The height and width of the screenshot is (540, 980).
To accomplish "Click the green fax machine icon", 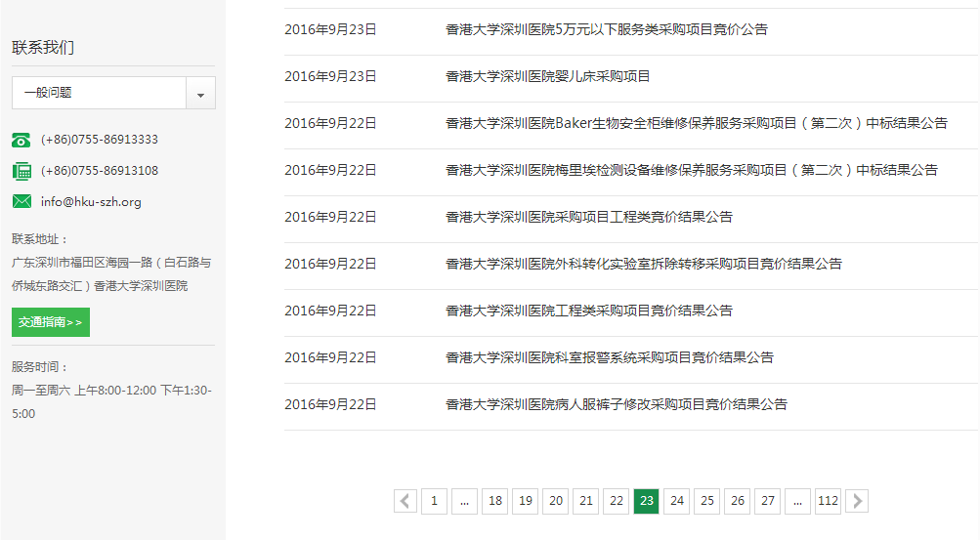I will click(21, 171).
